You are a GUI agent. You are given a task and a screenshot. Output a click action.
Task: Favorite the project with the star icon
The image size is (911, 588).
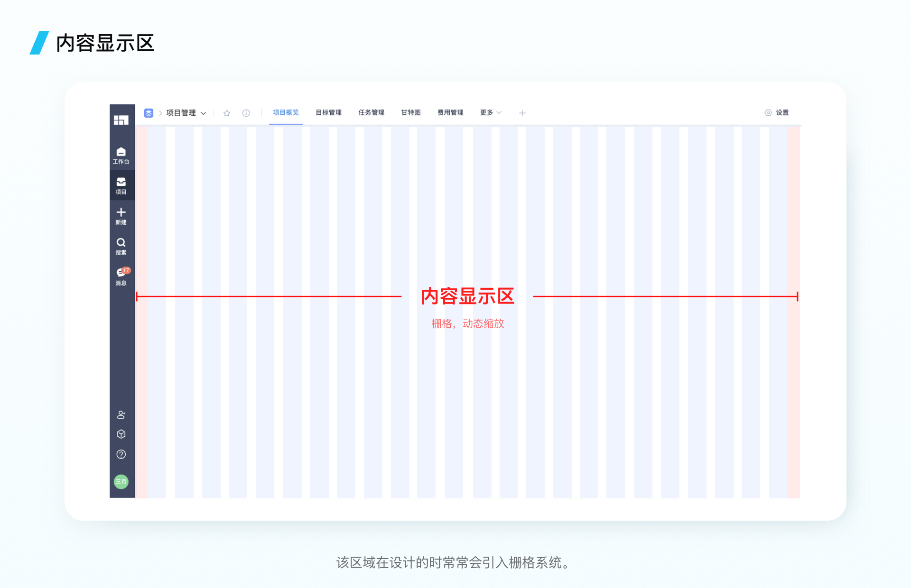tap(227, 113)
